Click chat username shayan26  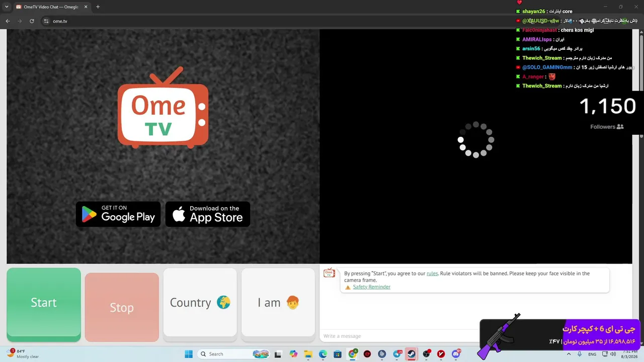[533, 12]
